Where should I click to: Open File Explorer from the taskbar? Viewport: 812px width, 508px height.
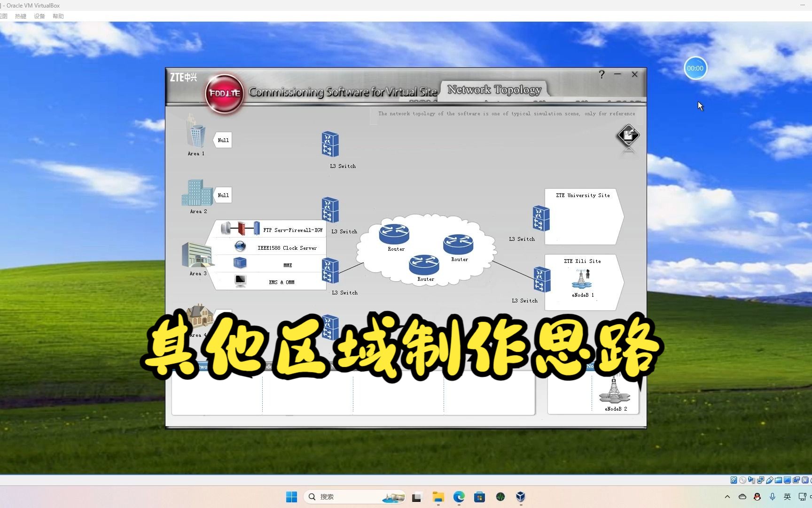[438, 497]
